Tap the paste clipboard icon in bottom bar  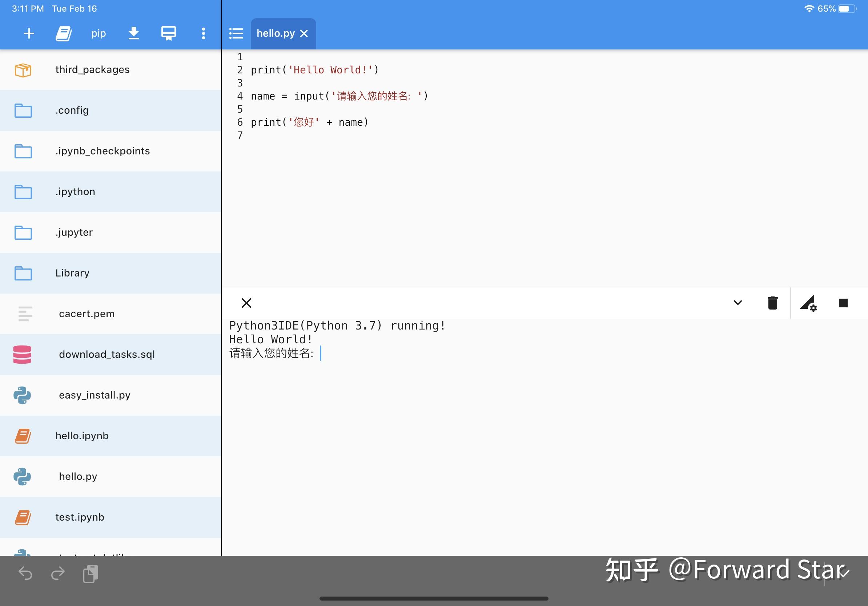tap(91, 574)
